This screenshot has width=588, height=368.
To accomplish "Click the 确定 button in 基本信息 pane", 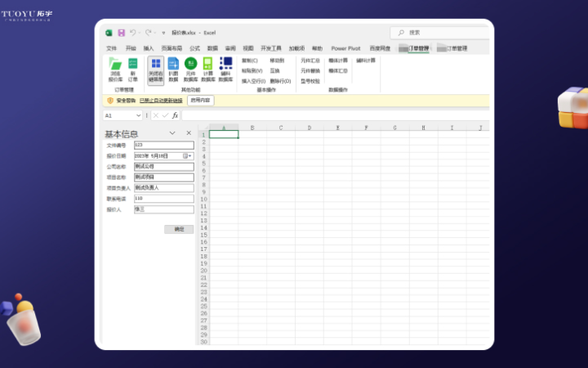I will (x=179, y=229).
